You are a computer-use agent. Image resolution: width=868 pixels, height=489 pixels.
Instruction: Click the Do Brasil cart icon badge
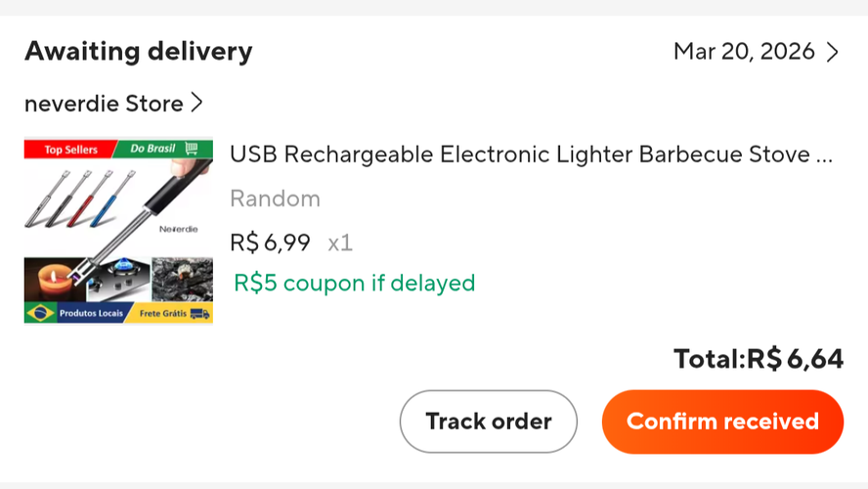pyautogui.click(x=192, y=148)
